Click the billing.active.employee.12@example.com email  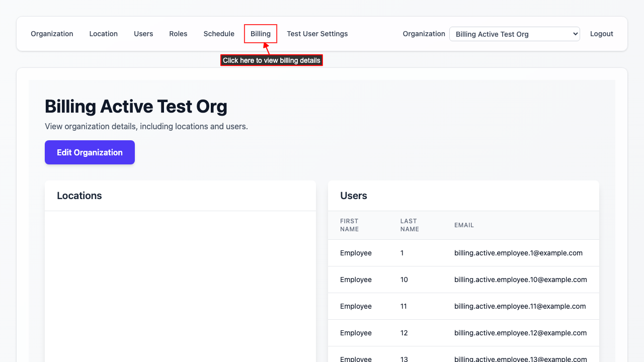pos(520,333)
